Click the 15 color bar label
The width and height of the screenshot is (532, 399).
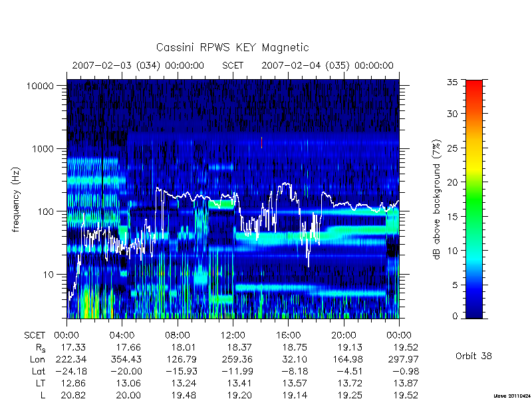pos(452,217)
